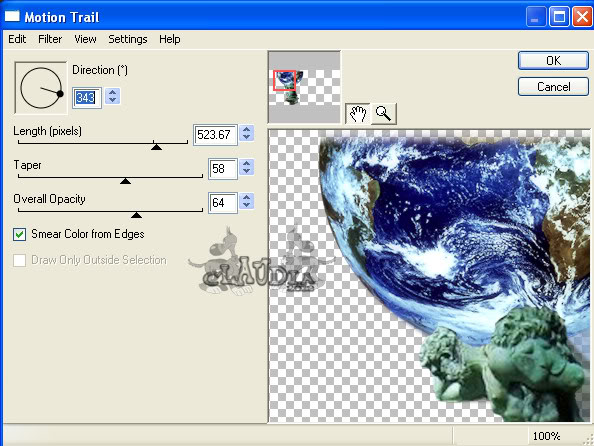Screen dimensions: 594x446
Task: Select the magnifier zoom tool
Action: [x=383, y=113]
